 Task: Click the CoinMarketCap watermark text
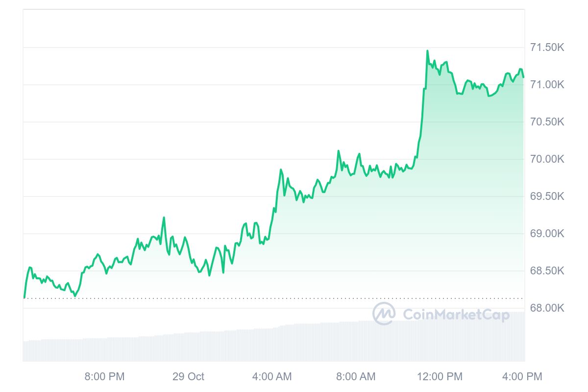[x=456, y=315]
